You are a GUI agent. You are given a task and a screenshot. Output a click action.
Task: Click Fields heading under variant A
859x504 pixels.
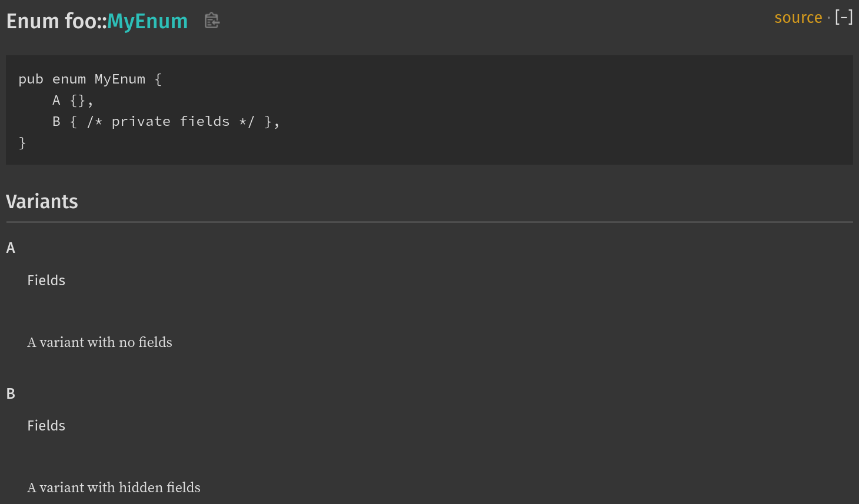point(46,281)
